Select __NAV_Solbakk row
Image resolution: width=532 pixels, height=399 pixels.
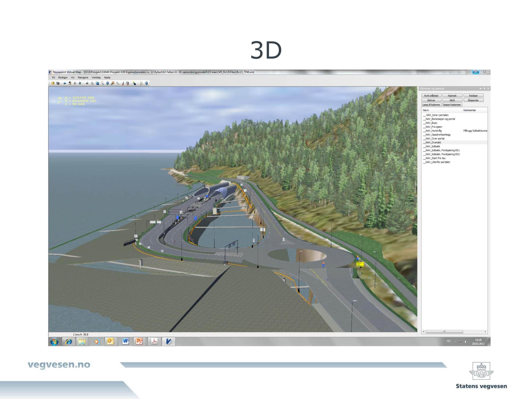coord(455,146)
